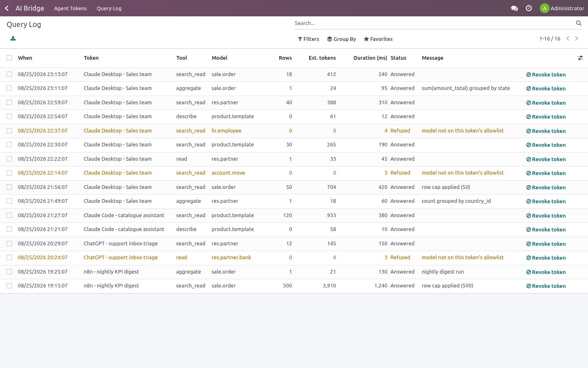Sort by the Duration (ms) column header
This screenshot has width=588, height=368.
pos(370,58)
